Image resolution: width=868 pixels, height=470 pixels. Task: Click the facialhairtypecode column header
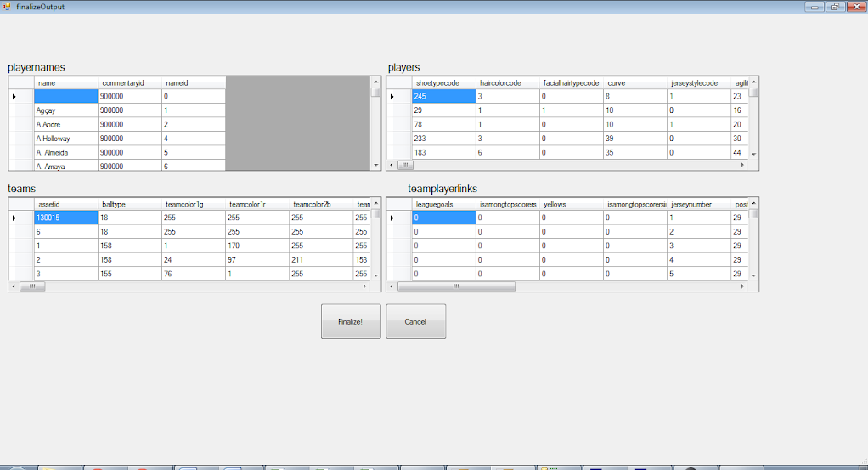click(572, 82)
